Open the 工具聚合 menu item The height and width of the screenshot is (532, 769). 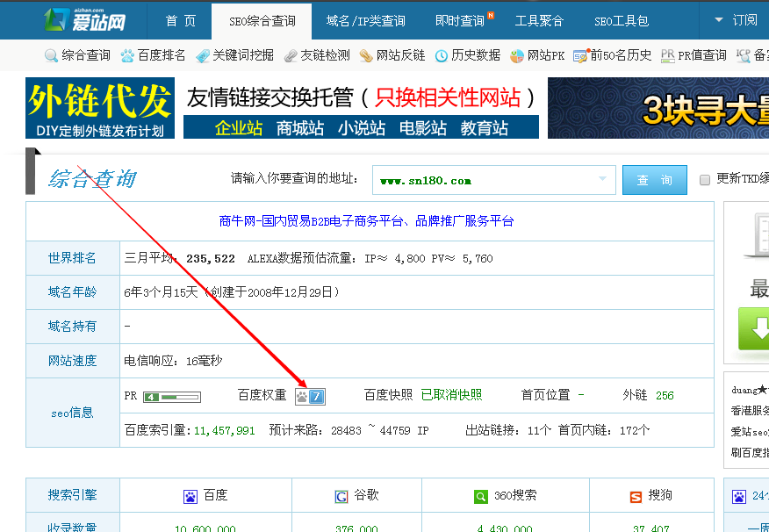click(x=539, y=20)
